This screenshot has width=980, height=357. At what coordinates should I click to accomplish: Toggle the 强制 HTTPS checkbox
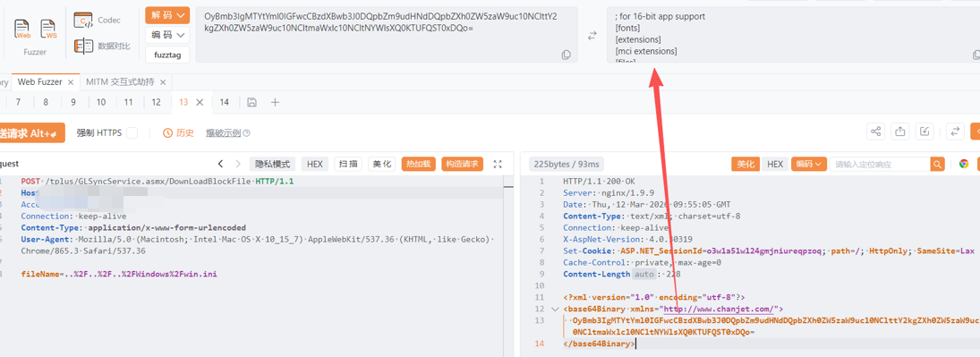click(x=132, y=132)
